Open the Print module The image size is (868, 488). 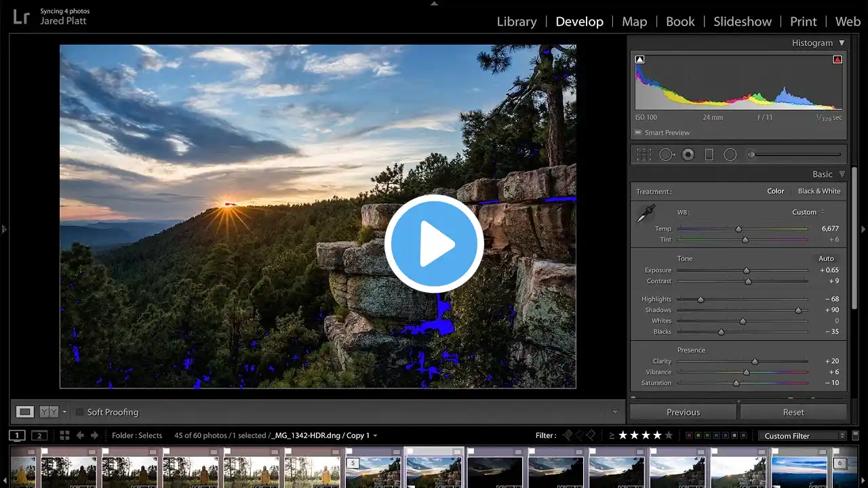click(x=804, y=22)
